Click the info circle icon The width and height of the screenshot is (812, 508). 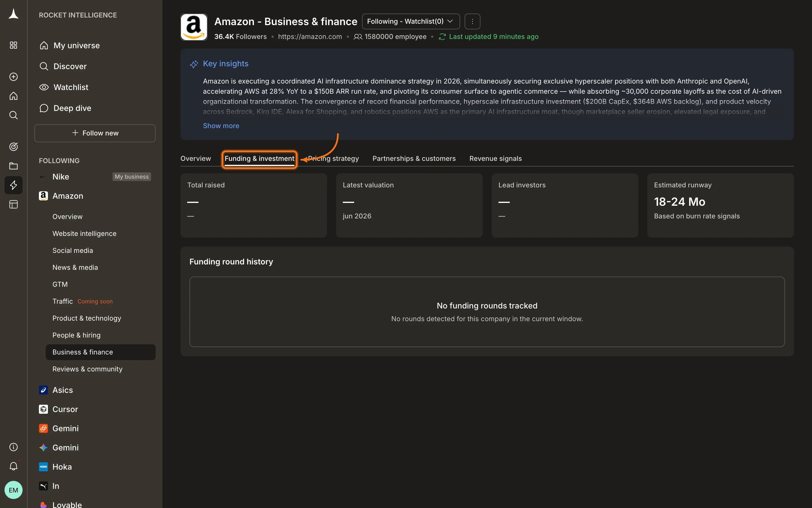tap(14, 447)
